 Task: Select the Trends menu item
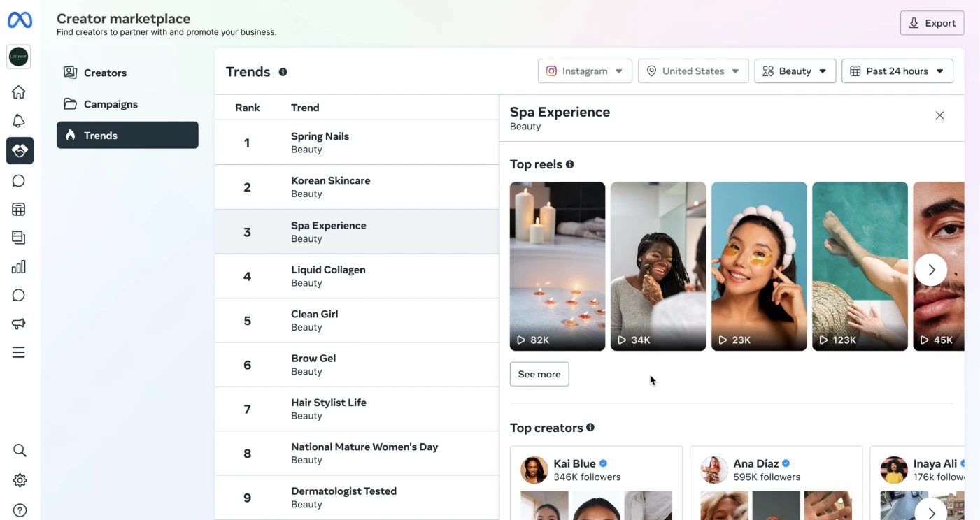[127, 135]
